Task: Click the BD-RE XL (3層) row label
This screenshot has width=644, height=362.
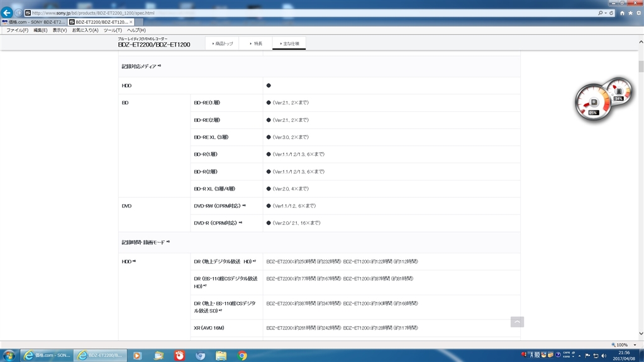Action: [x=211, y=138]
